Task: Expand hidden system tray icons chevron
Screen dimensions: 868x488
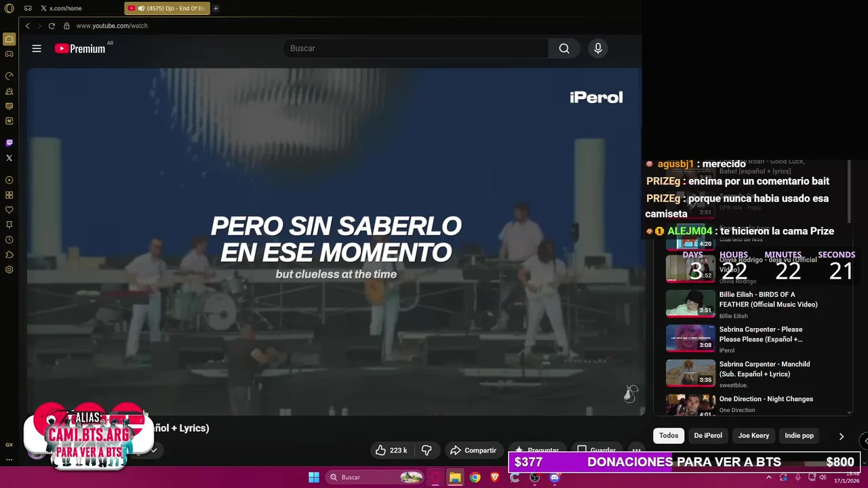Action: point(768,477)
